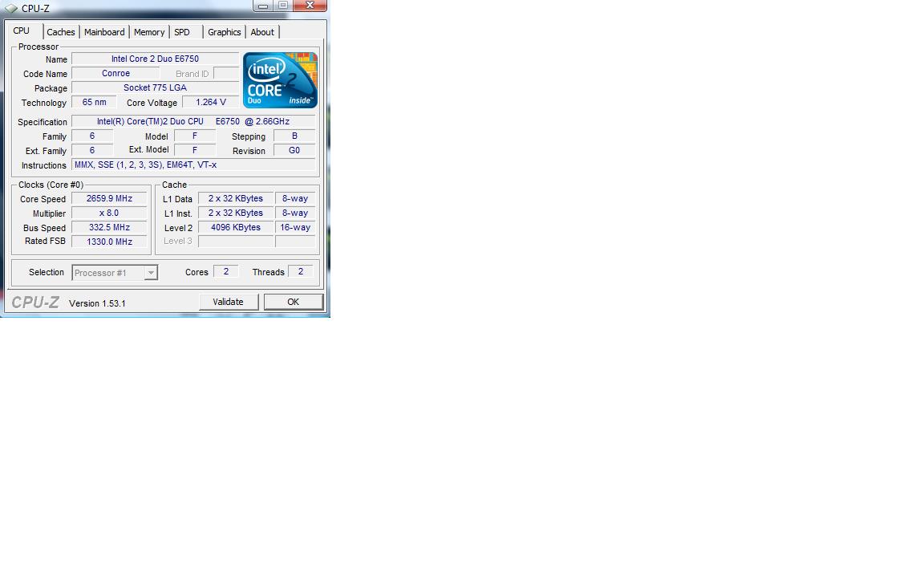Click the Core Speed value 2659.9 MHz
This screenshot has width=924, height=573.
coord(109,199)
